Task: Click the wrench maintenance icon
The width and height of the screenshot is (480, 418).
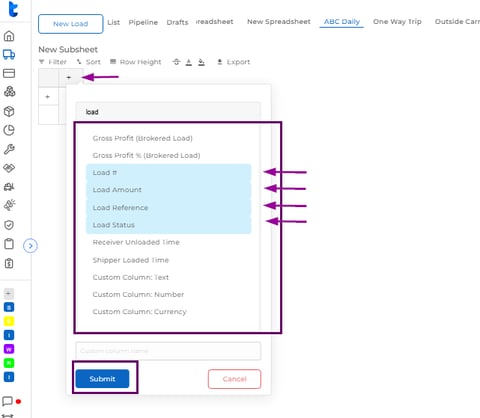Action: pyautogui.click(x=9, y=149)
